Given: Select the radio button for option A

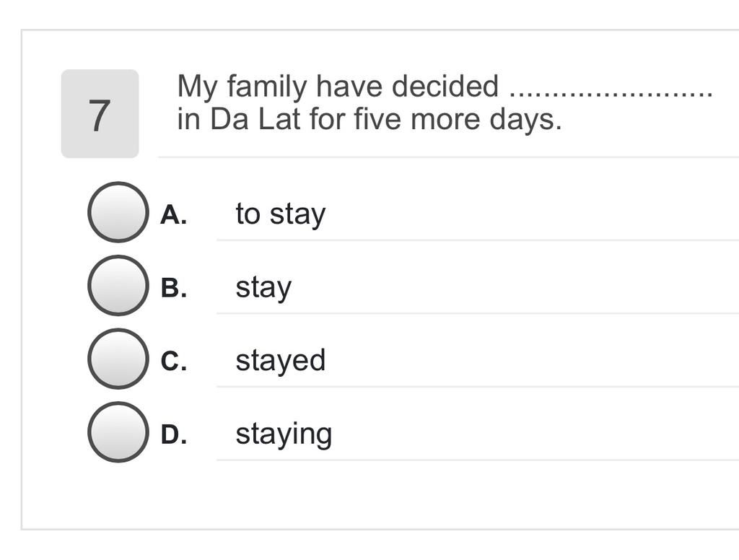Looking at the screenshot, I should [118, 212].
